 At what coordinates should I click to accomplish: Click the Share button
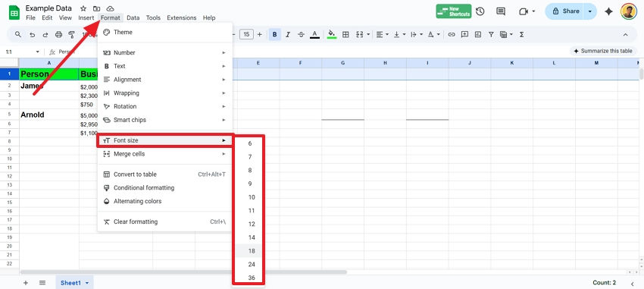(x=566, y=11)
